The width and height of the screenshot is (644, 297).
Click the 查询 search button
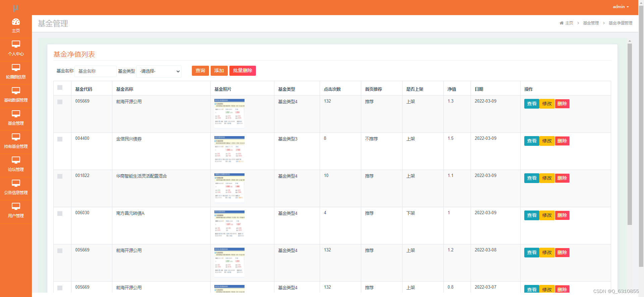pos(200,71)
